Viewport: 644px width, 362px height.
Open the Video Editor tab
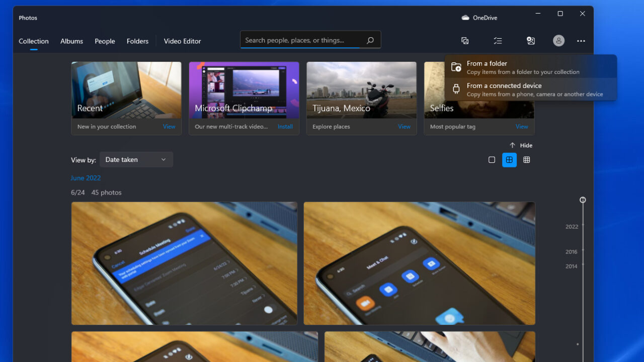(182, 41)
